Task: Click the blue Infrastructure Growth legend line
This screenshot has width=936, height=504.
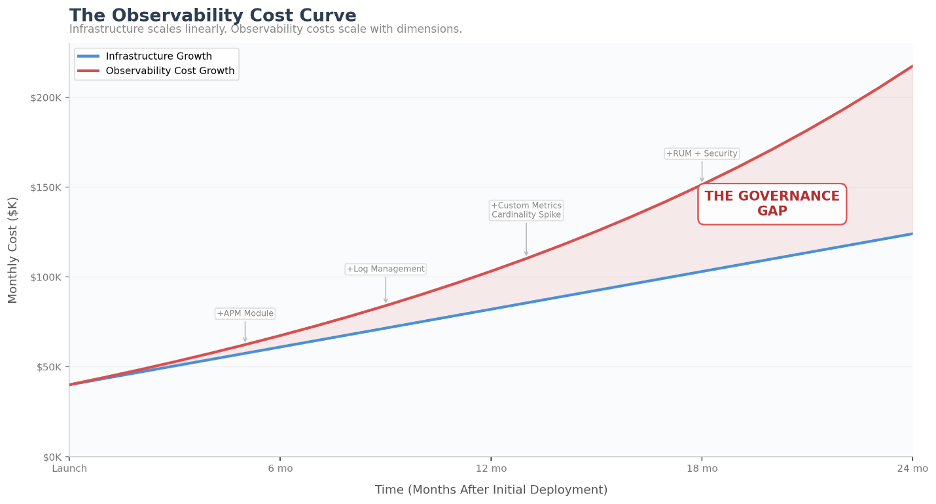Action: pos(88,56)
